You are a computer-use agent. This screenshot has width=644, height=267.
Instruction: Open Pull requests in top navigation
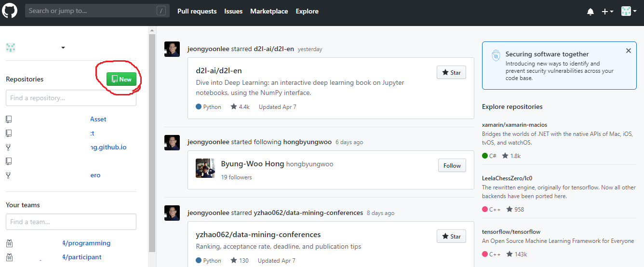[197, 11]
